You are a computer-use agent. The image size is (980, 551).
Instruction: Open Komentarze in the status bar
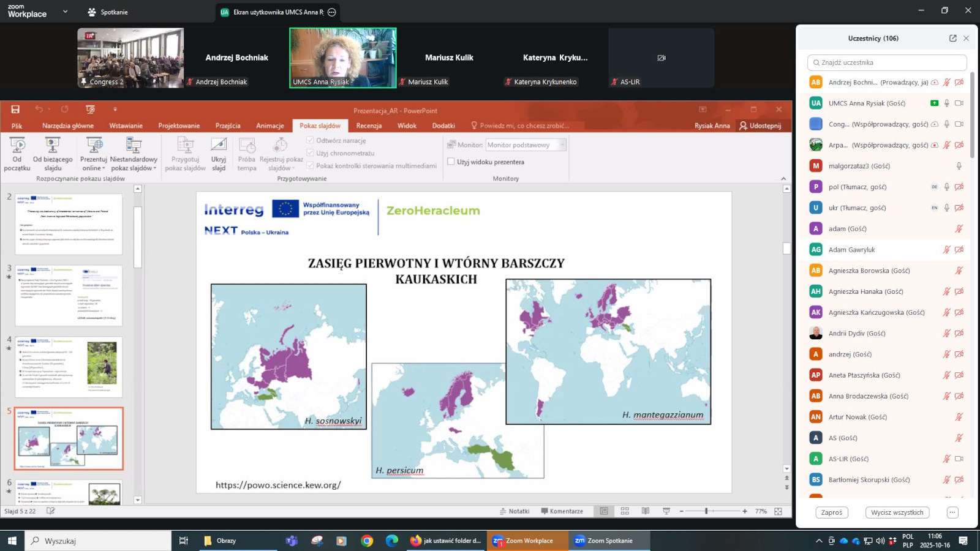pyautogui.click(x=562, y=511)
